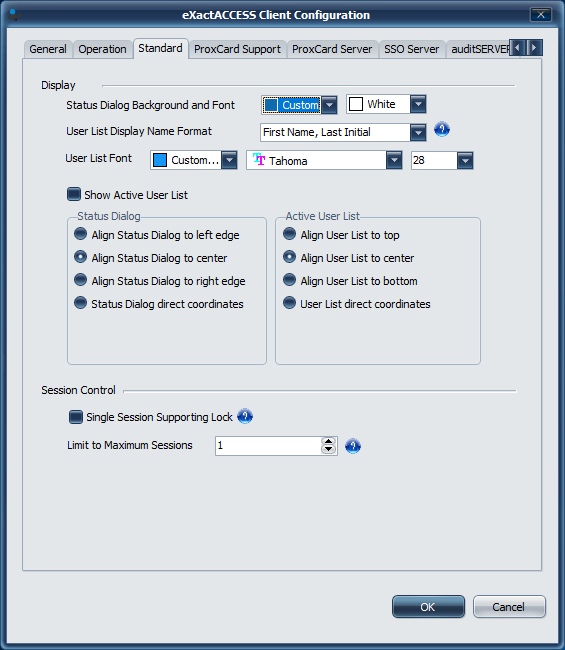
Task: Click the Tahoma TrueType font icon
Action: 259,160
